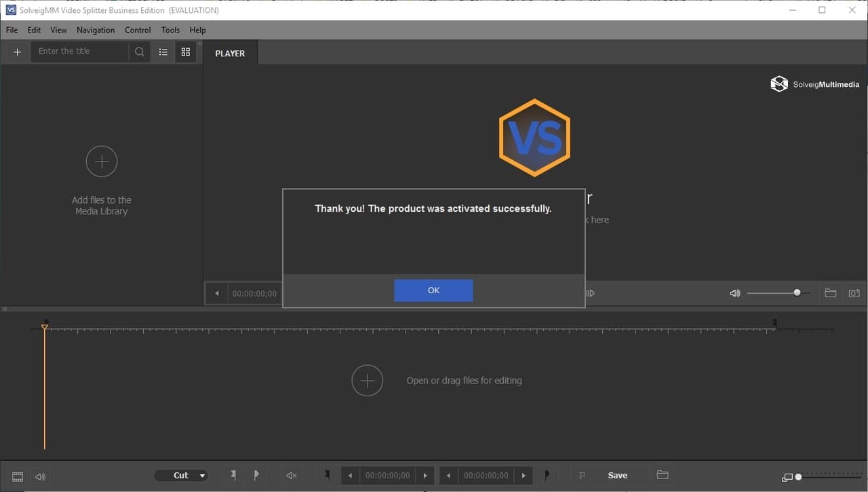Increase the right marker timecode
This screenshot has width=868, height=492.
[x=524, y=476]
